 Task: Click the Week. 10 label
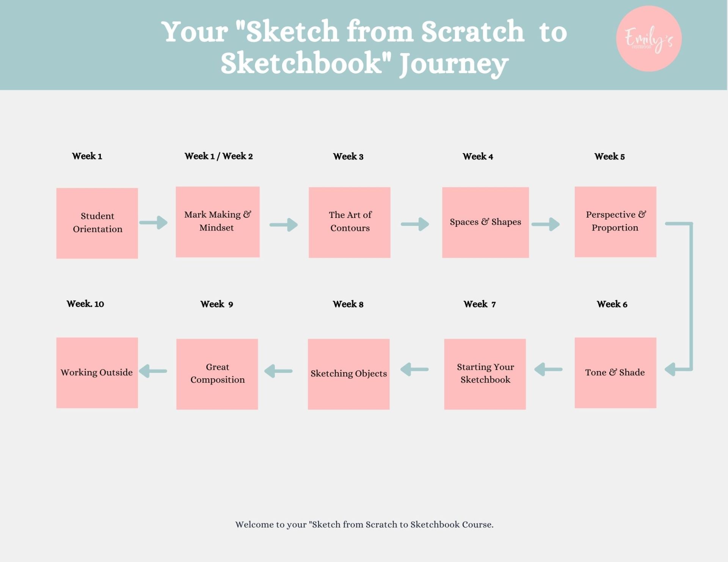(x=85, y=304)
